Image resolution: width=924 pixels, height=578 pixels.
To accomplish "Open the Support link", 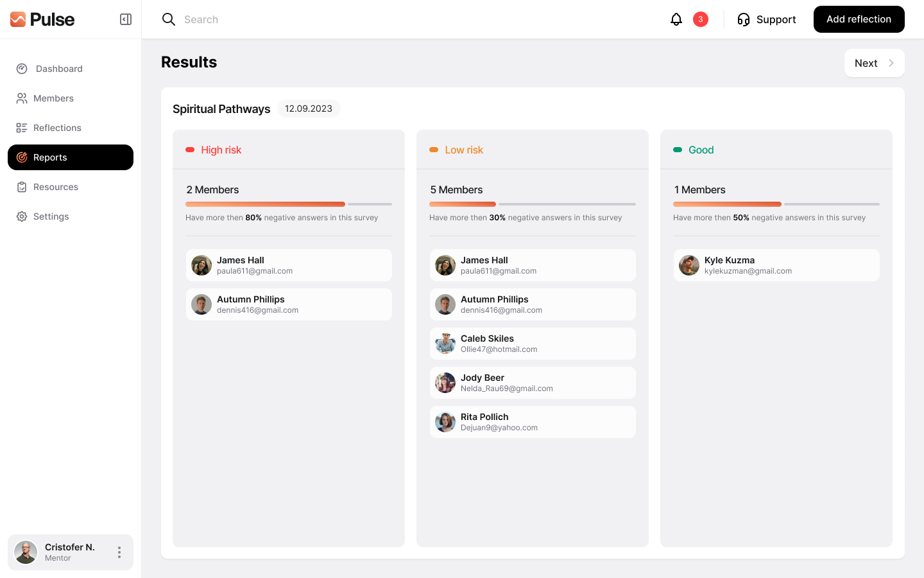I will [x=776, y=19].
